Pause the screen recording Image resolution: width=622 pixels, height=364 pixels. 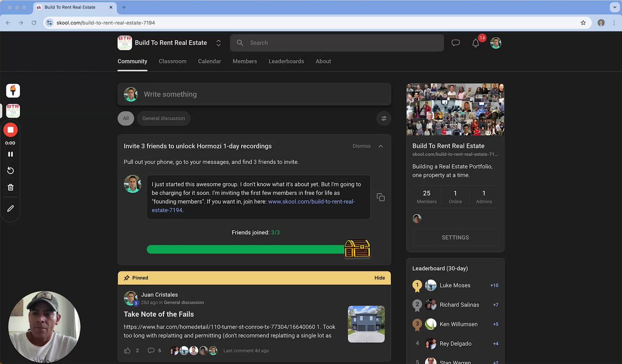[10, 154]
